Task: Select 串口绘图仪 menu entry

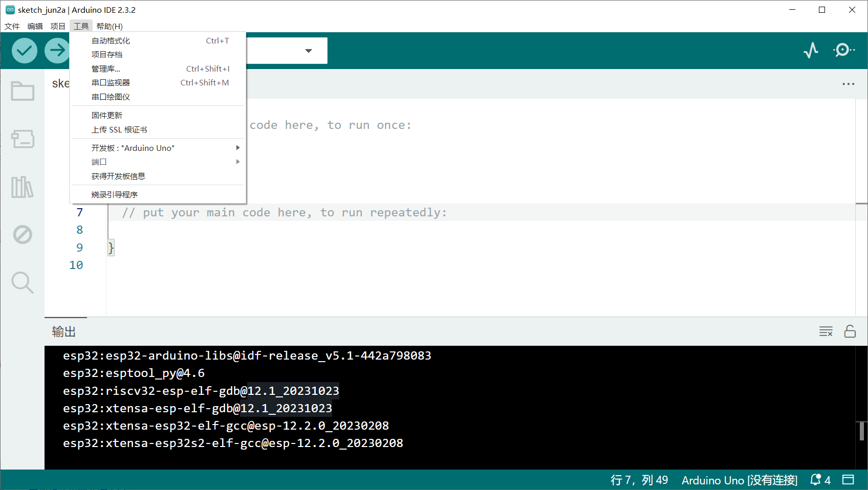Action: point(158,97)
